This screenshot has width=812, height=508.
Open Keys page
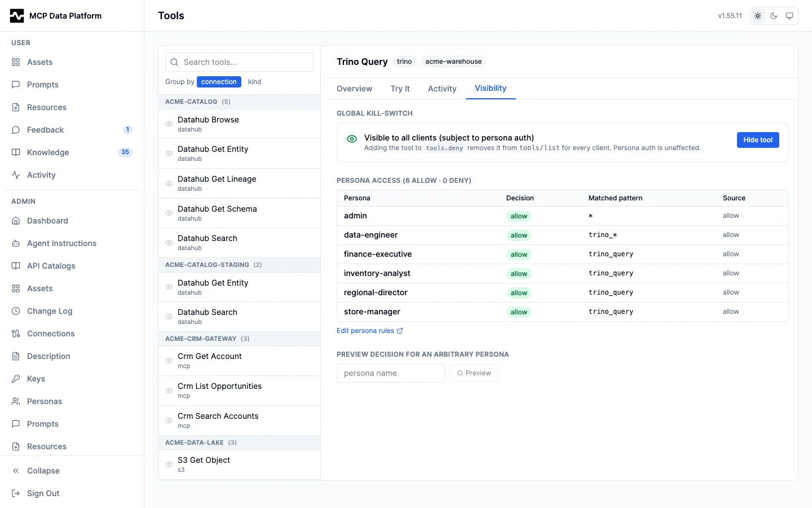tap(72, 379)
